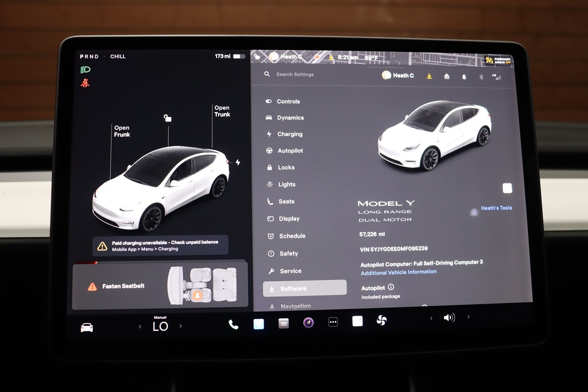Tap yellow download icon beside the garage icon

429,76
